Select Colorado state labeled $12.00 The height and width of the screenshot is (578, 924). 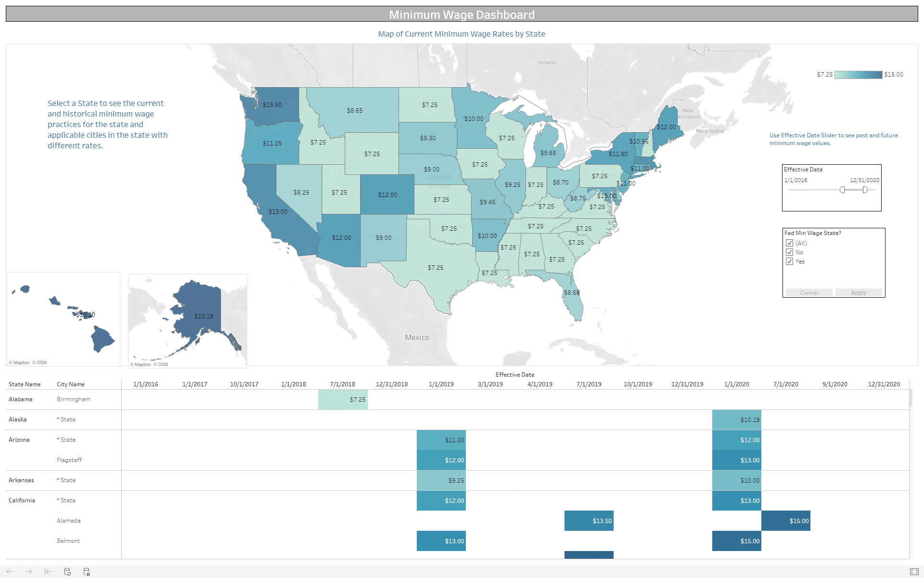click(x=387, y=195)
